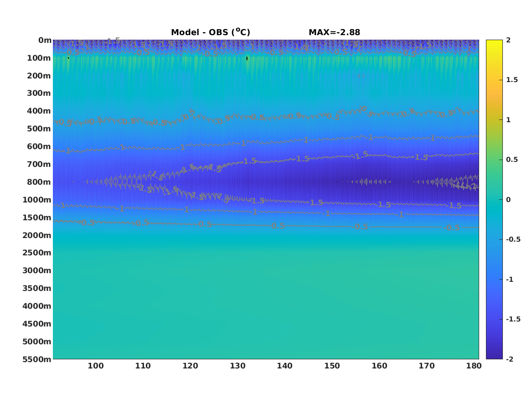Click the "300m" depth axis label

(39, 93)
